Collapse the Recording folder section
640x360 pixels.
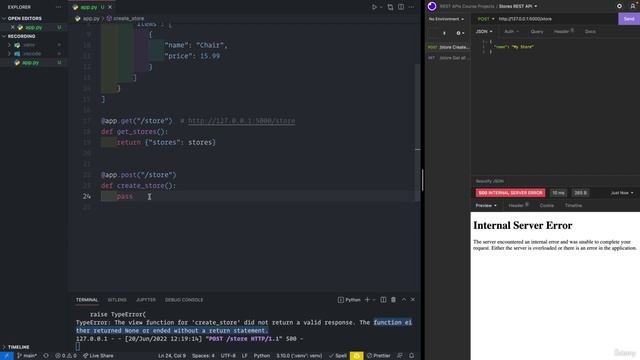tap(21, 36)
